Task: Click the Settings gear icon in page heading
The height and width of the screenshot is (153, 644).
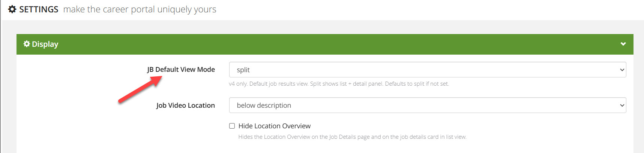Action: (x=12, y=9)
